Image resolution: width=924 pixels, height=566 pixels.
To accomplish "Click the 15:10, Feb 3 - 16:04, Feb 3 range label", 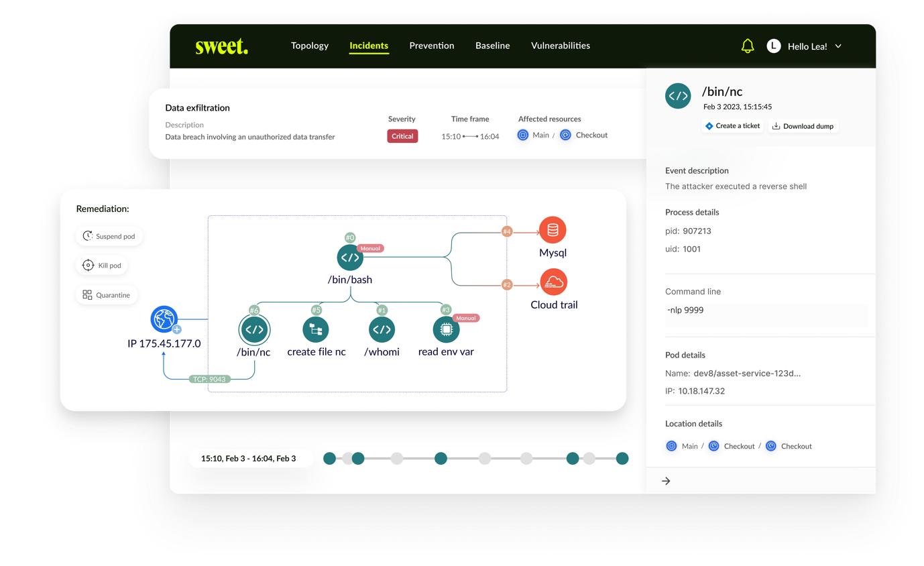I will pyautogui.click(x=249, y=459).
